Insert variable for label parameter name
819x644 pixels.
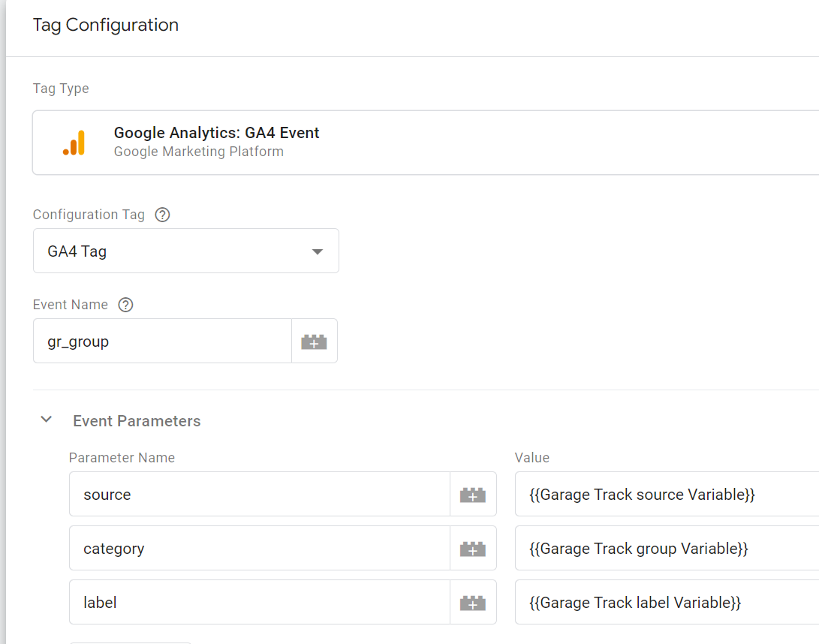[x=473, y=603]
